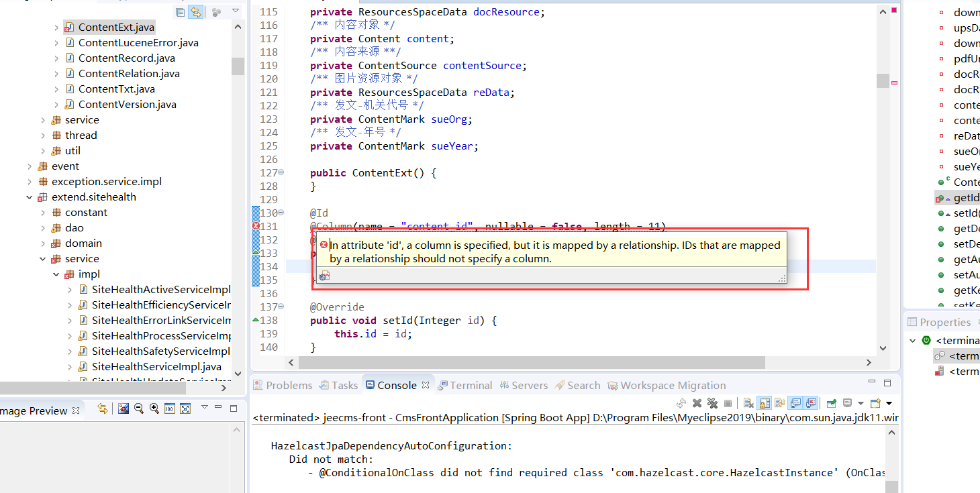Select SiteHealthServiceImpl.java in the explorer
The width and height of the screenshot is (980, 493).
[156, 367]
